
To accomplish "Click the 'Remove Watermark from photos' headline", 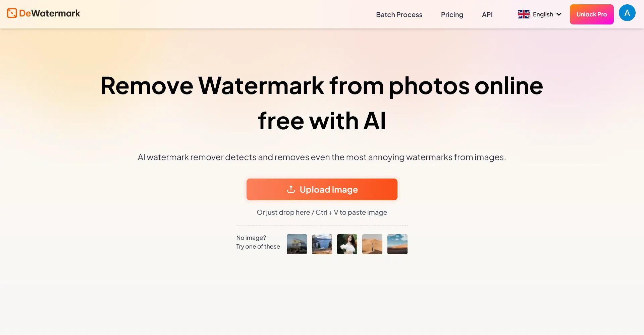I will click(x=322, y=86).
